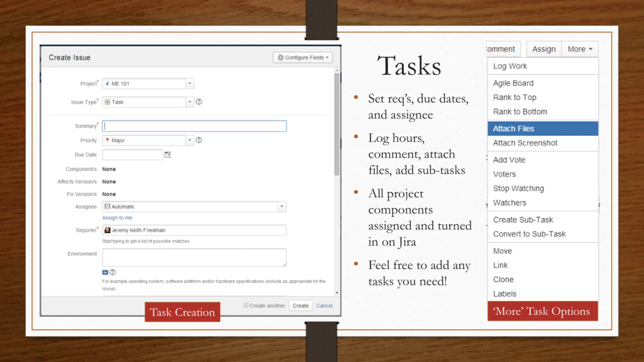
Task: Click the Affects Version/s None value
Action: click(109, 182)
